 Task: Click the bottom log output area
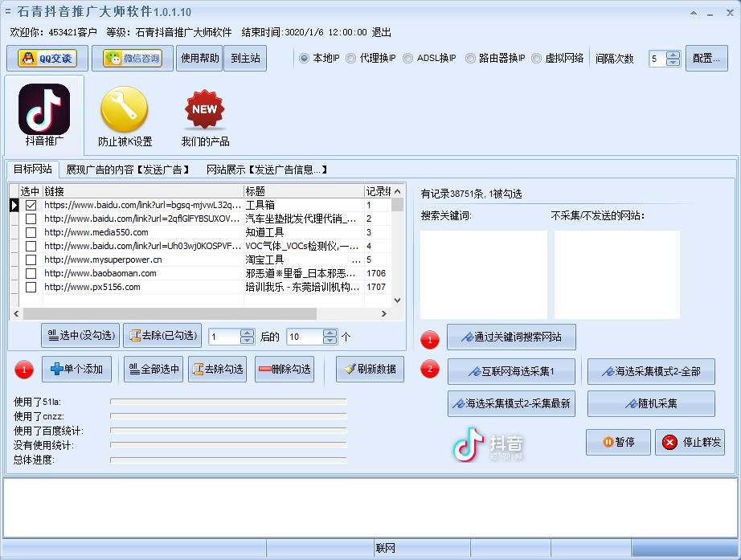click(370, 508)
